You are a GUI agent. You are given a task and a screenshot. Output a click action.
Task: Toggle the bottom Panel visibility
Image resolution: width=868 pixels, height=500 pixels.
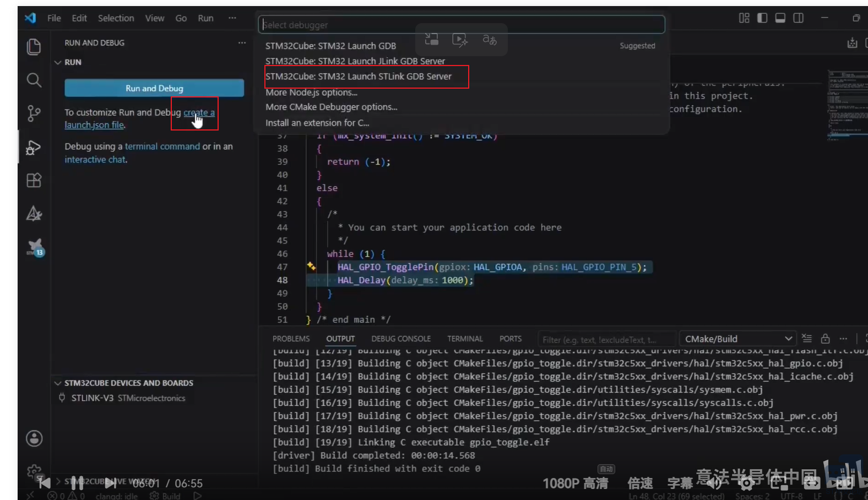coord(780,18)
